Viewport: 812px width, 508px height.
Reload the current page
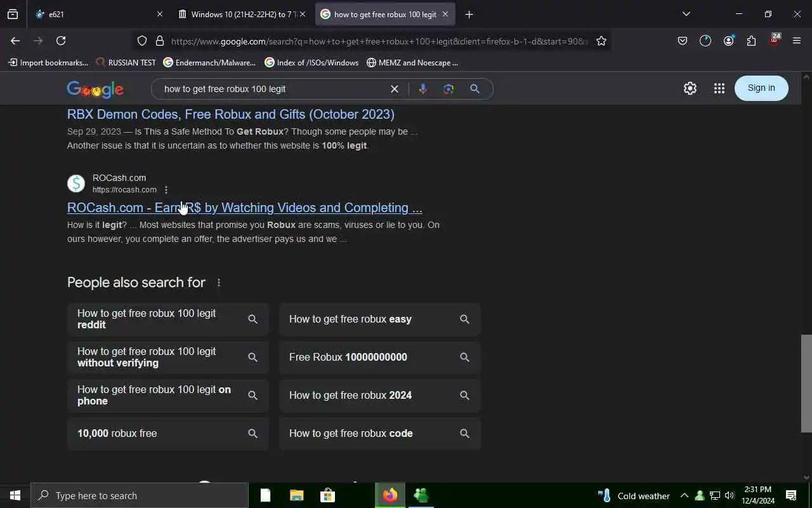click(61, 41)
